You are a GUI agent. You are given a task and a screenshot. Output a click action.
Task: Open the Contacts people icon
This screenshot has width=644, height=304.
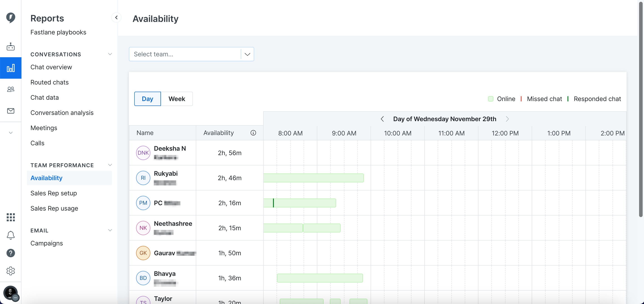[x=11, y=89]
